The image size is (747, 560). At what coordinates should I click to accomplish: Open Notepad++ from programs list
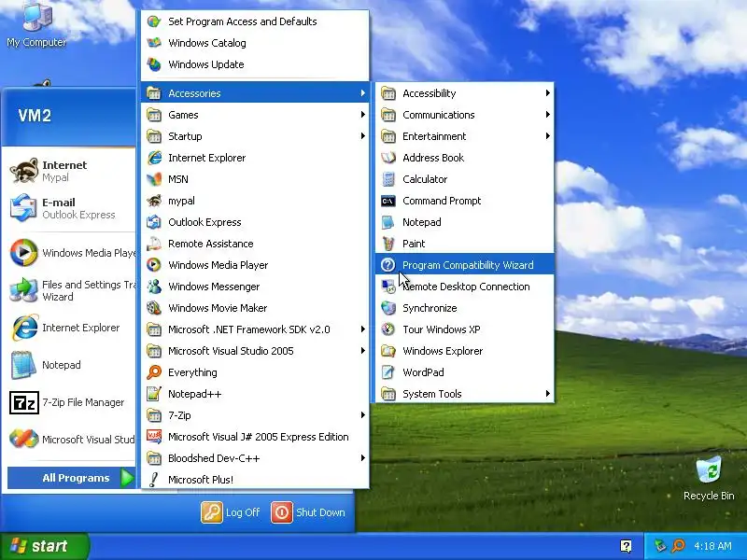tap(255, 393)
